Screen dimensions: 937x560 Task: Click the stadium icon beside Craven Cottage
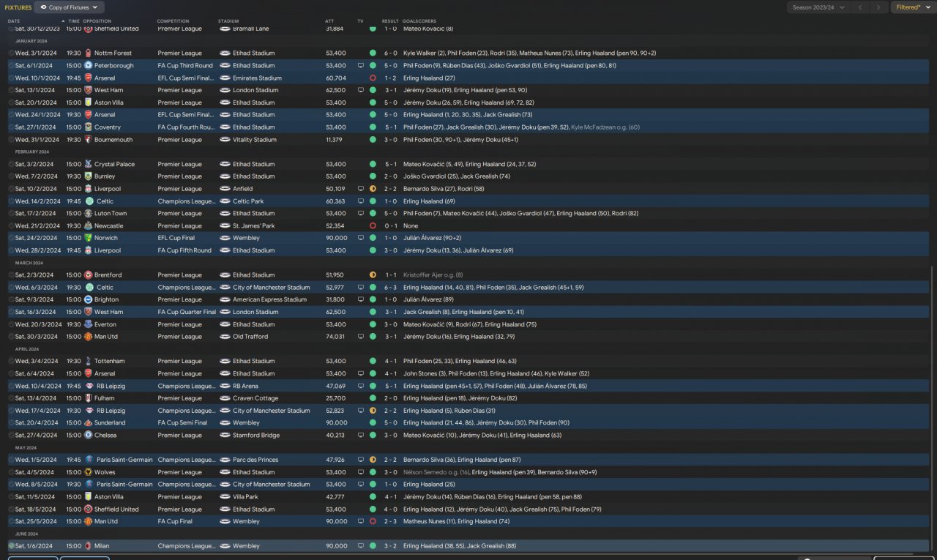pos(225,398)
